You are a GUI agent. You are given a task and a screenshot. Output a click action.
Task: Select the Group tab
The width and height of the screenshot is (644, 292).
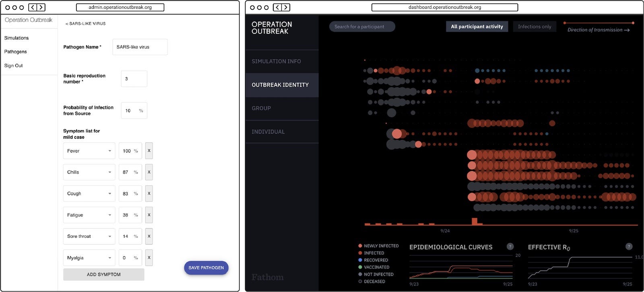282,108
